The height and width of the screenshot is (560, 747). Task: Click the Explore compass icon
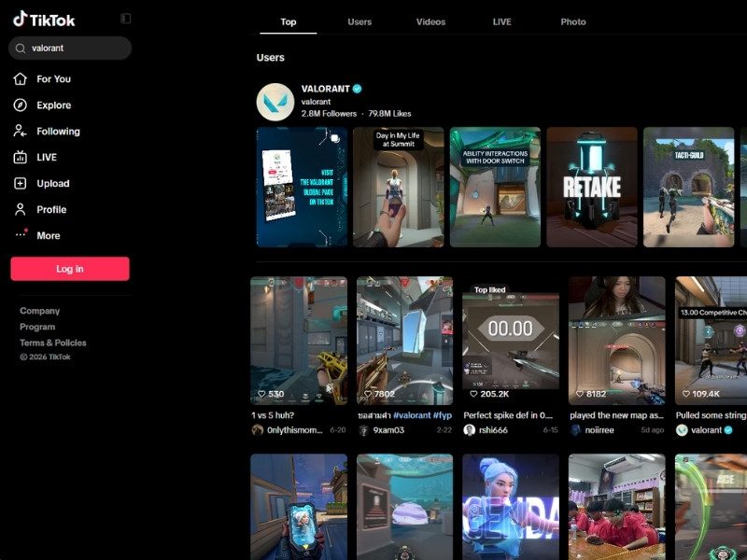(x=20, y=105)
